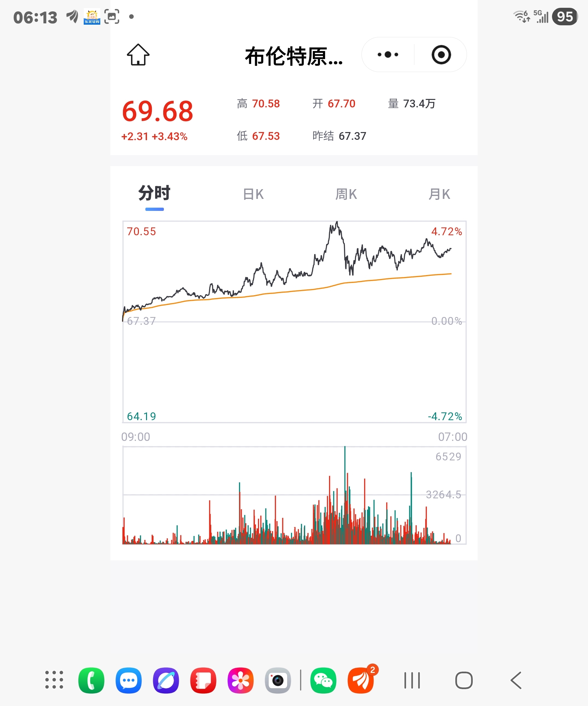
Task: Open the WeChat app in dock
Action: (323, 680)
